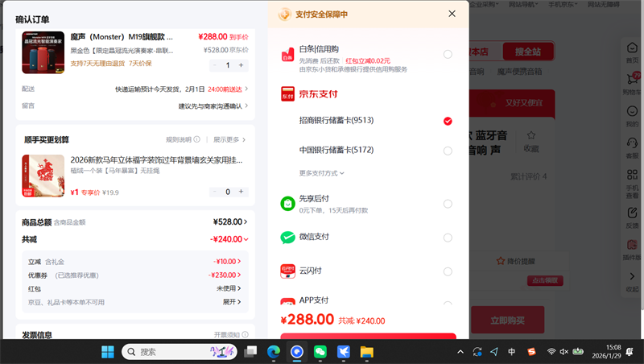Viewport: 644px width, 364px height.
Task: Open File Explorer from the taskbar
Action: coord(366,352)
